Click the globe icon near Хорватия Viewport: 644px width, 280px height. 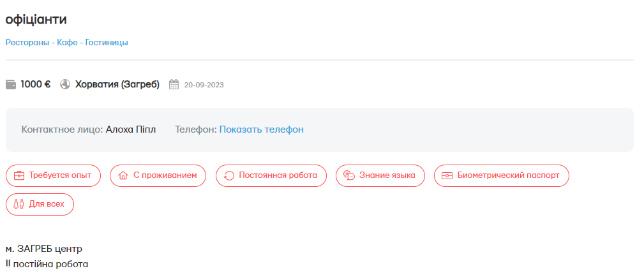coord(64,84)
